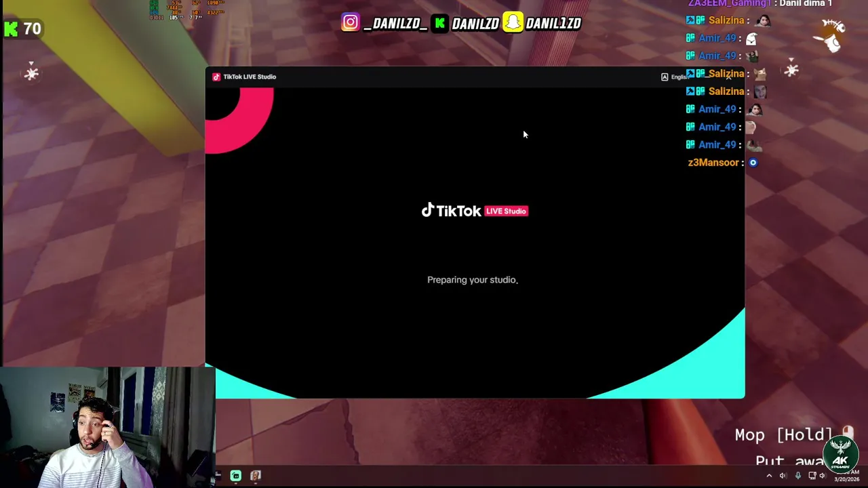Click the display/network icon in the system tray
The height and width of the screenshot is (488, 868).
(812, 476)
